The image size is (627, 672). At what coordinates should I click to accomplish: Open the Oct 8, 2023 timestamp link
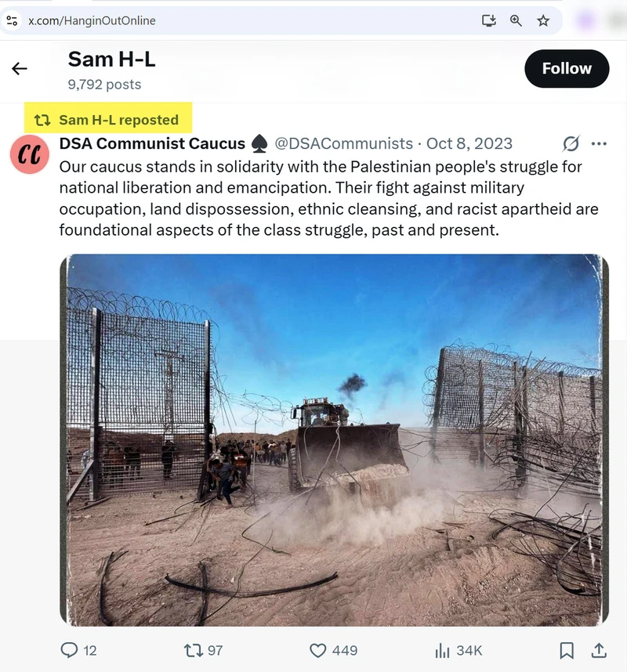[x=469, y=143]
